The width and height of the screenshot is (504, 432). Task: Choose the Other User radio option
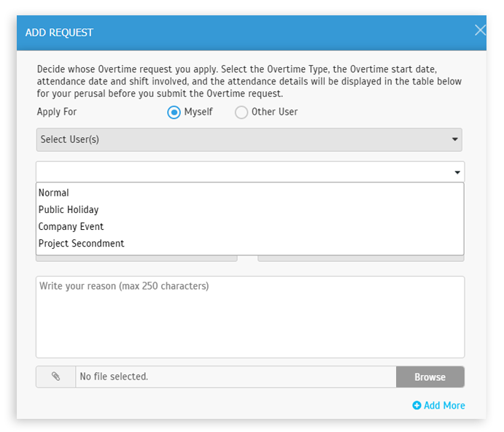(x=241, y=112)
